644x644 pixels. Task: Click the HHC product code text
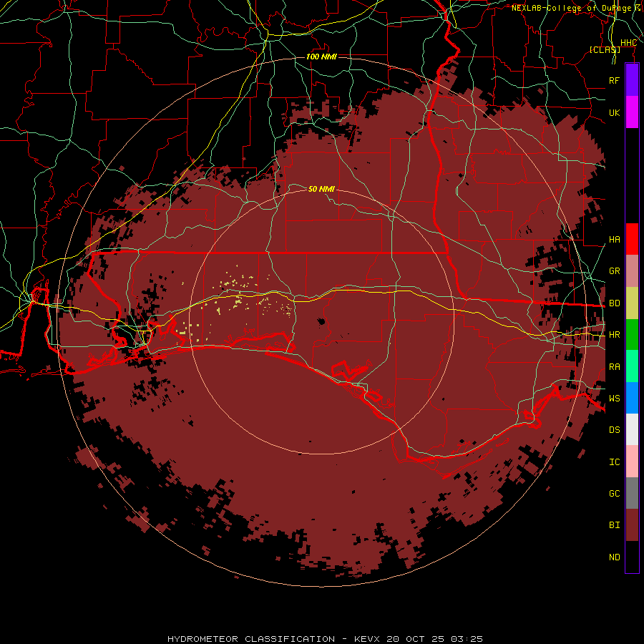628,43
